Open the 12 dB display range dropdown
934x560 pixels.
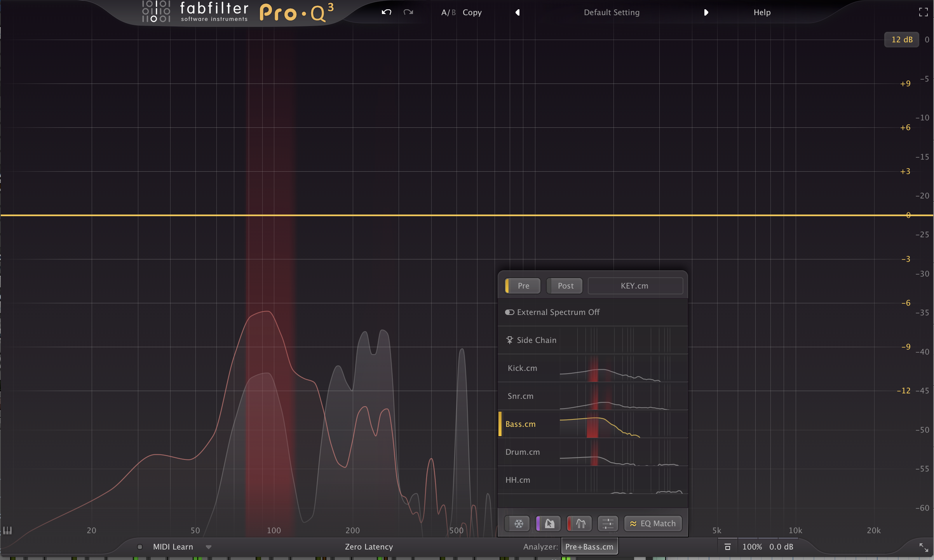coord(901,40)
